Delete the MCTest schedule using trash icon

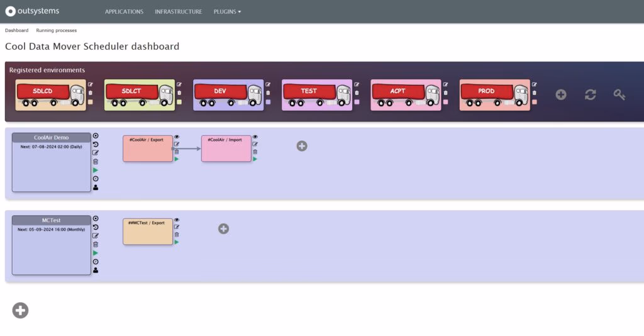pyautogui.click(x=96, y=244)
